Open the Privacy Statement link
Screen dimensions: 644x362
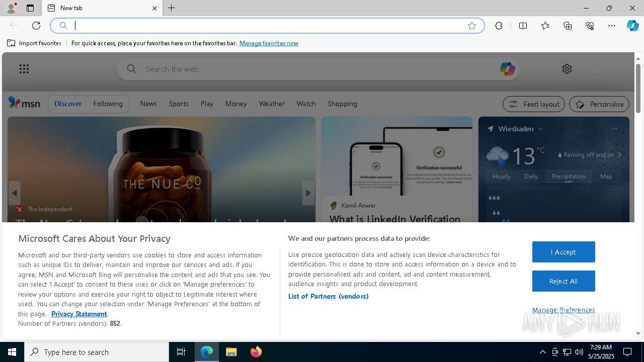click(79, 314)
